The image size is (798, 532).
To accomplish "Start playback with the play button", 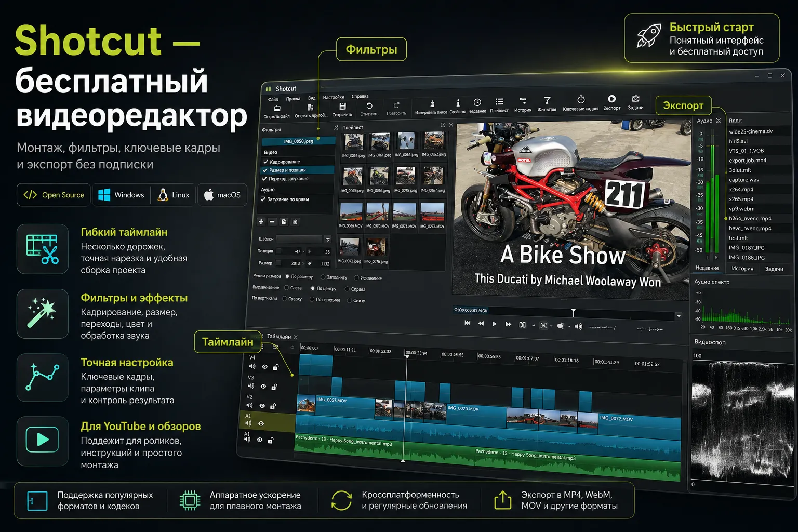I will (494, 324).
